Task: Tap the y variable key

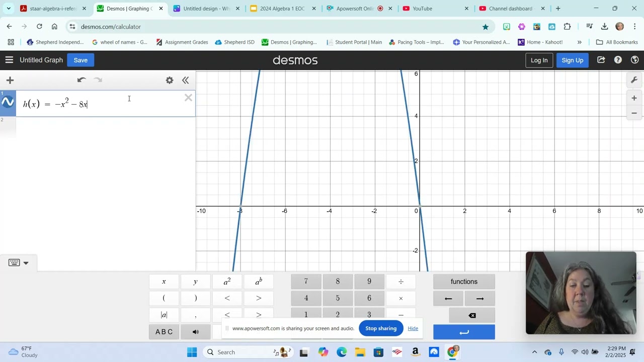Action: 196,282
